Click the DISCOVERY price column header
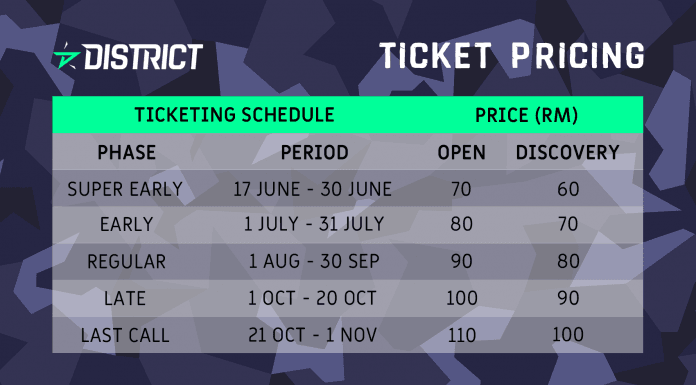 tap(567, 153)
